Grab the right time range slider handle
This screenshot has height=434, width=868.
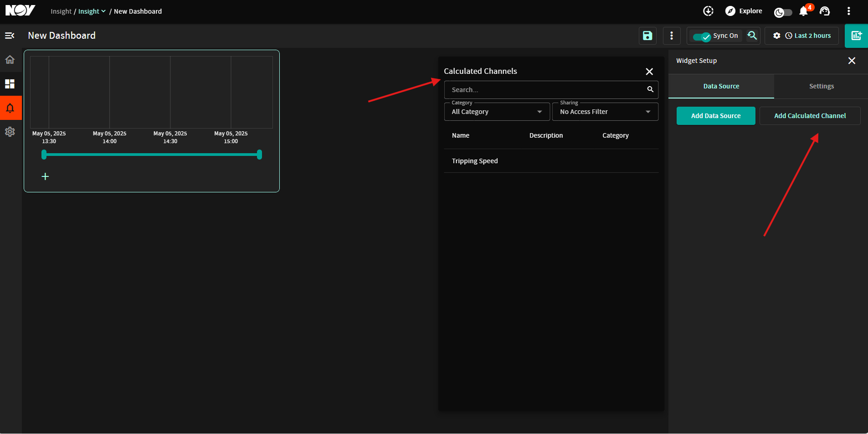[259, 155]
